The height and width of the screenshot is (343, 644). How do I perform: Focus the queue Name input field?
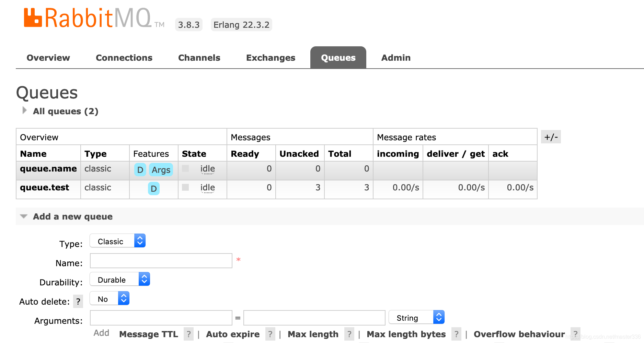(161, 261)
